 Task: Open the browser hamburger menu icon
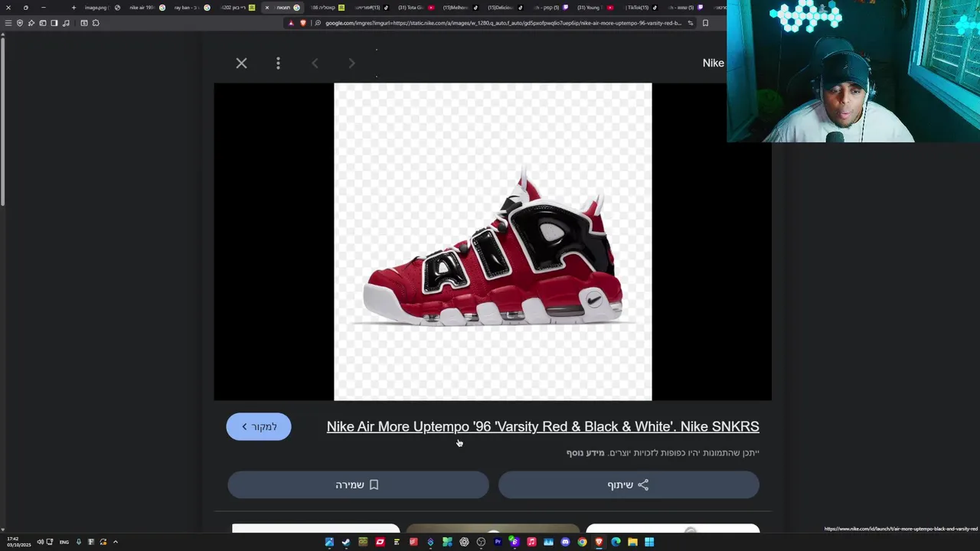tap(8, 23)
